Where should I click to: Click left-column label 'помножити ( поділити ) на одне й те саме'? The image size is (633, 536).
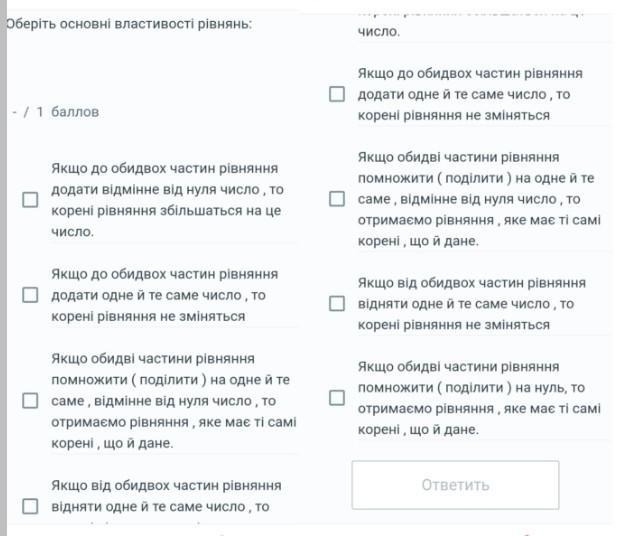[170, 380]
